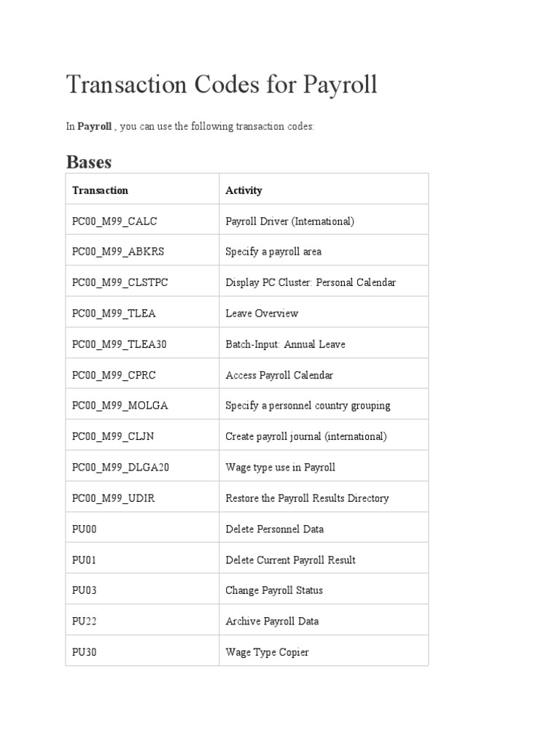Select the 'Payroll Driver (International)' cell
Screen dimensions: 560x747
[289, 221]
